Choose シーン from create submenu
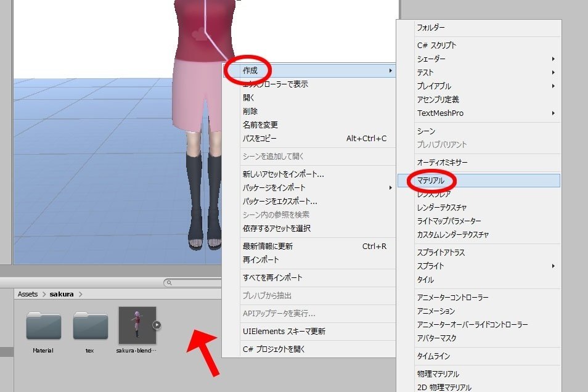 click(x=478, y=131)
